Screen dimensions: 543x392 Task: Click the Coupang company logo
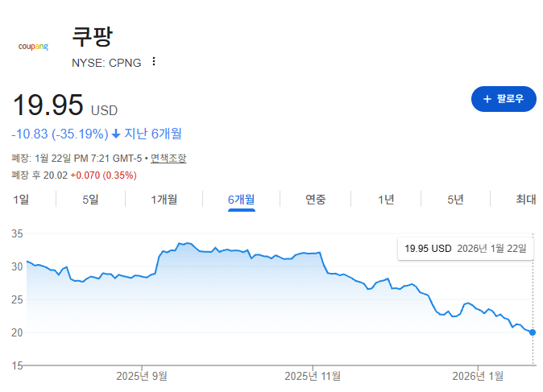click(x=33, y=46)
